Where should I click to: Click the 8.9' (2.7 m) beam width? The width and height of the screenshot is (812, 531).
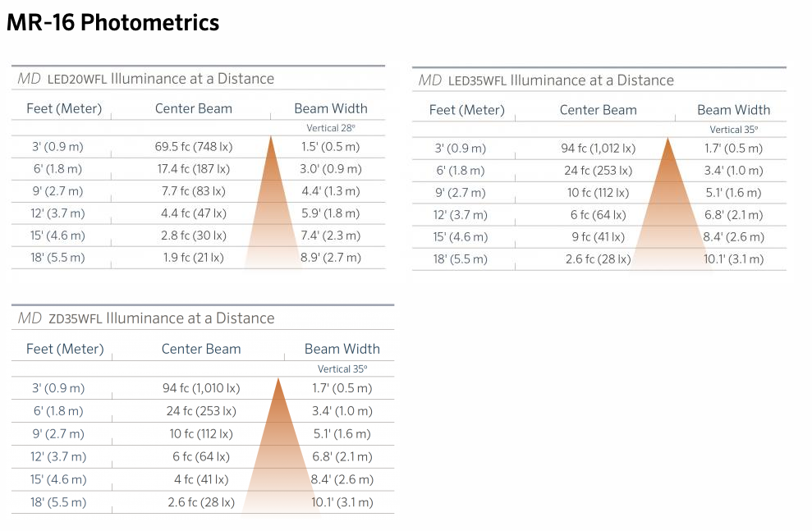pos(331,258)
